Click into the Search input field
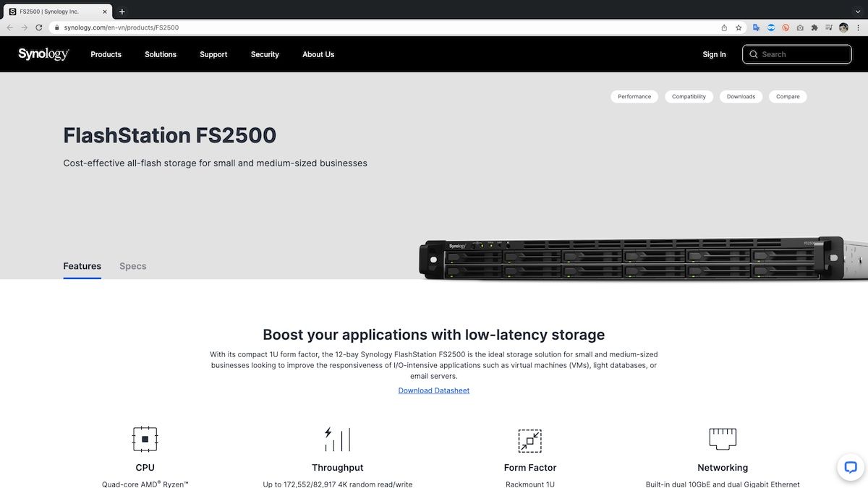 (797, 54)
